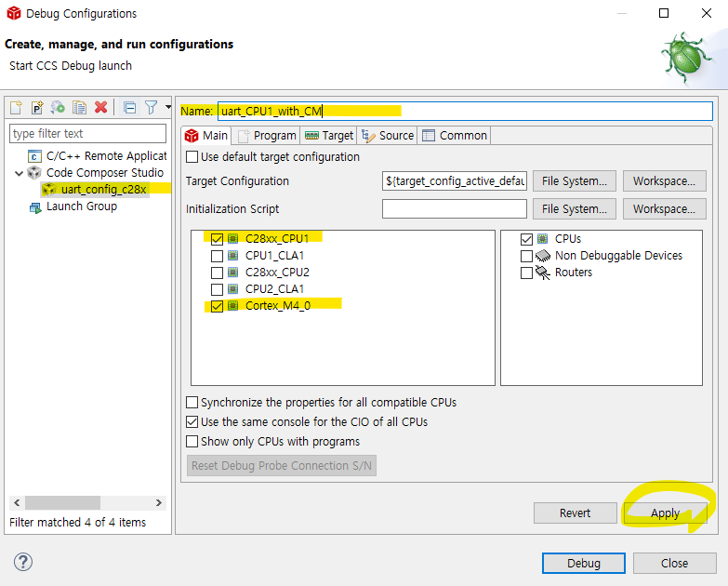Click the Launch Group icon

(x=35, y=207)
